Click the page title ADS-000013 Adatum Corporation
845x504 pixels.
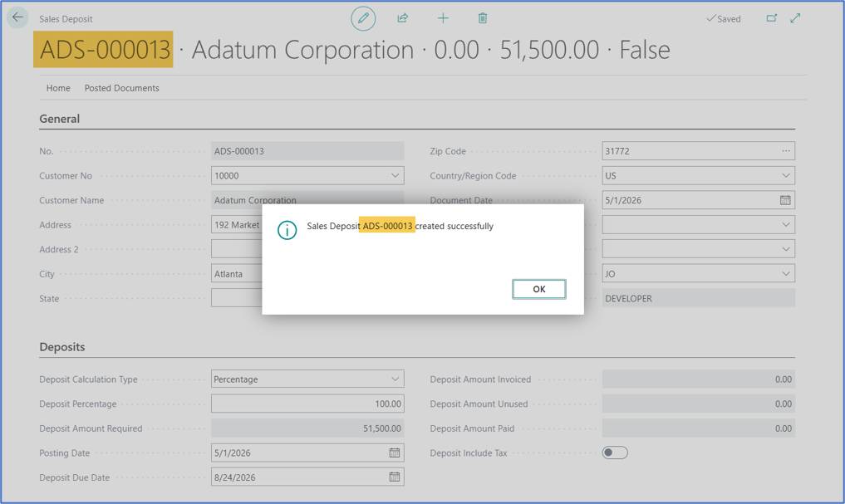coord(355,50)
